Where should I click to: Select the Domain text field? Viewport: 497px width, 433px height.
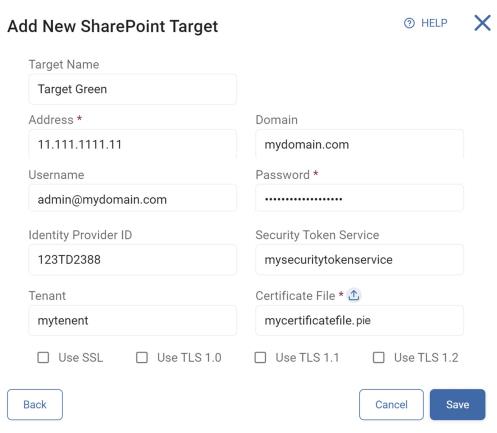(359, 144)
